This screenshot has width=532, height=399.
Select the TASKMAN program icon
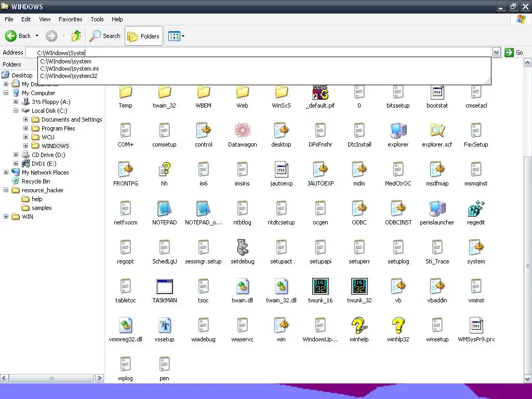click(x=164, y=286)
